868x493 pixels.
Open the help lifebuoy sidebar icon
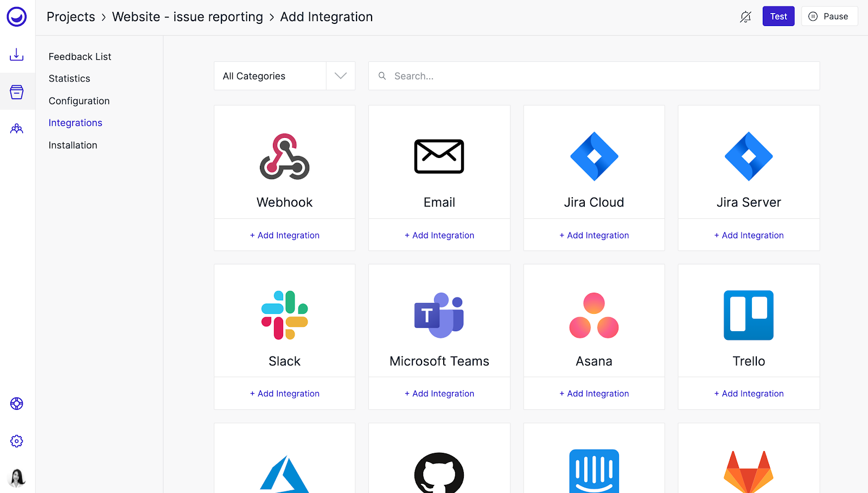[x=17, y=403]
